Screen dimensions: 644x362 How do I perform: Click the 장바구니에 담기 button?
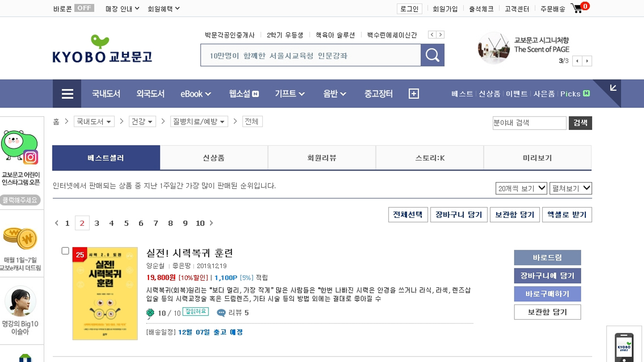pos(547,276)
